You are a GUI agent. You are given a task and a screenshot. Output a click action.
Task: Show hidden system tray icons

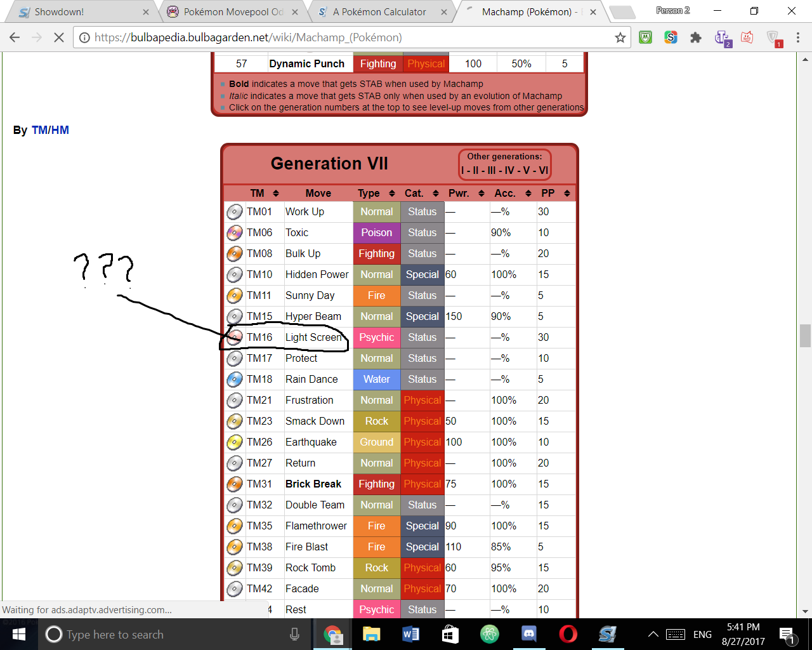[652, 634]
